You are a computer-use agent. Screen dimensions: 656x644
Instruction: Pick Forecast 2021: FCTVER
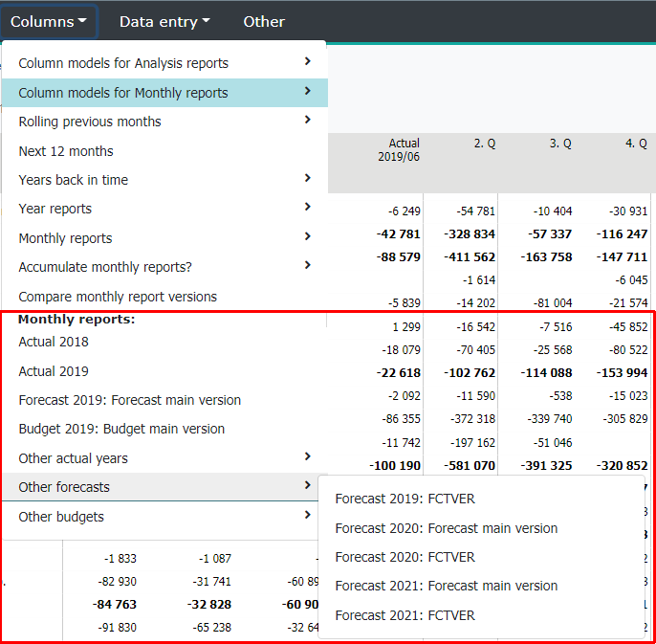coord(481,615)
